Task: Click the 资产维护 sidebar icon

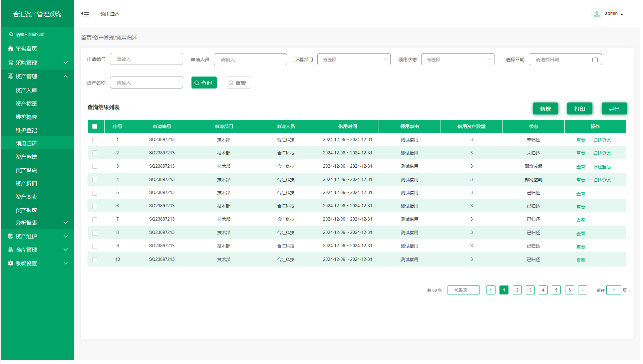Action: 11,236
